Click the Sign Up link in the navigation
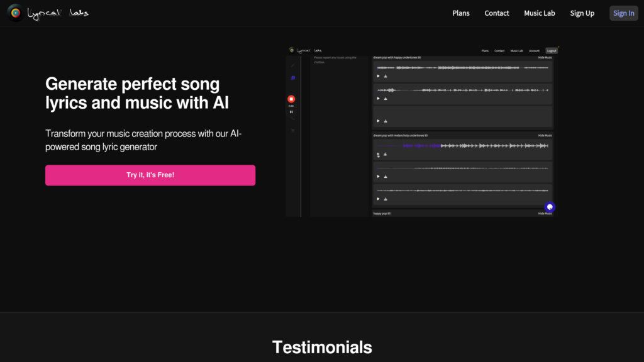Image resolution: width=644 pixels, height=362 pixels. [582, 13]
